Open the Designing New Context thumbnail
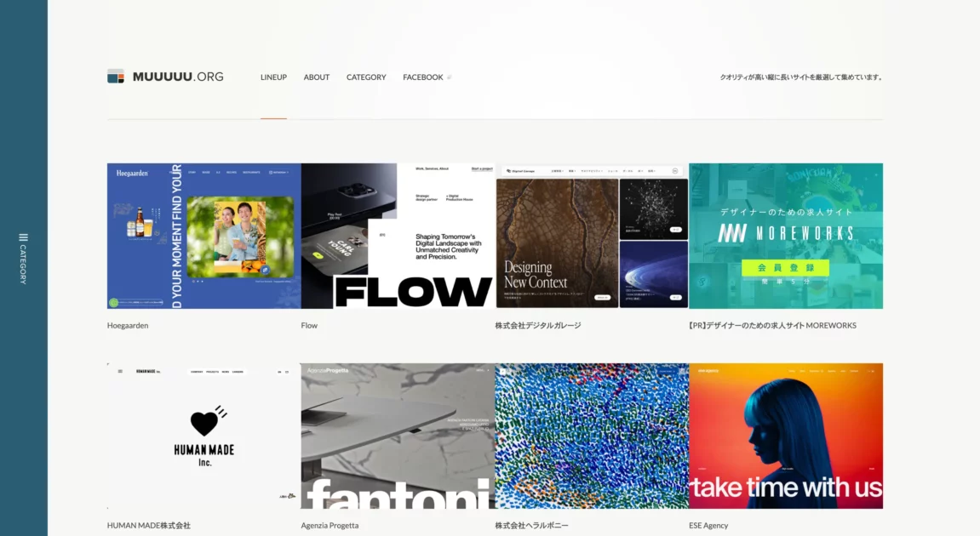980x536 pixels. (592, 237)
